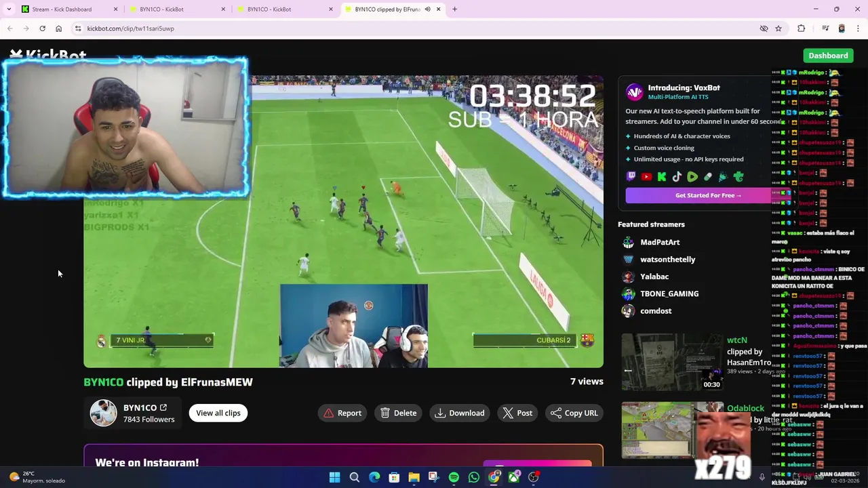Close the active BYN1CO clipped tab
This screenshot has width=868, height=488.
(439, 9)
